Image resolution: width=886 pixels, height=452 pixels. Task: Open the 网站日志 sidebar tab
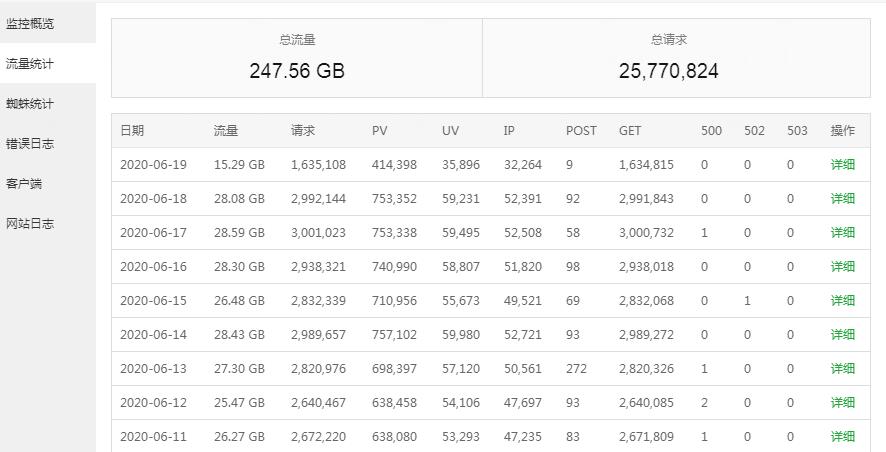pyautogui.click(x=30, y=223)
